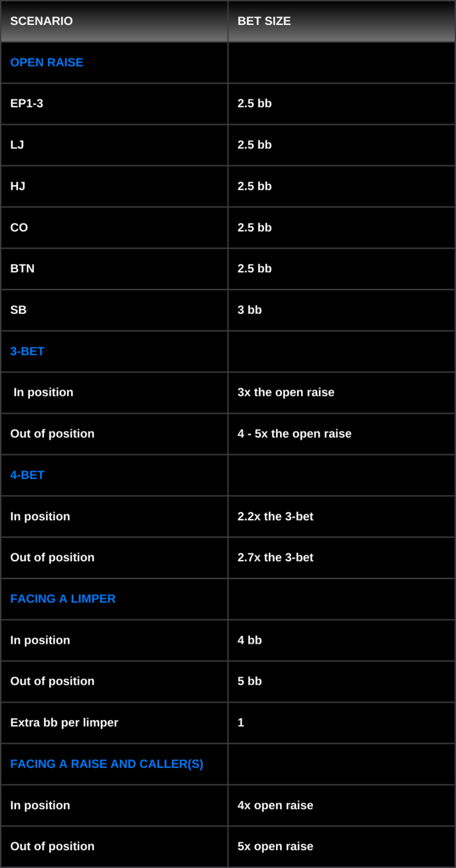Click FACING A RAISE AND CALLER(S) heading
The width and height of the screenshot is (456, 868).
point(107,764)
